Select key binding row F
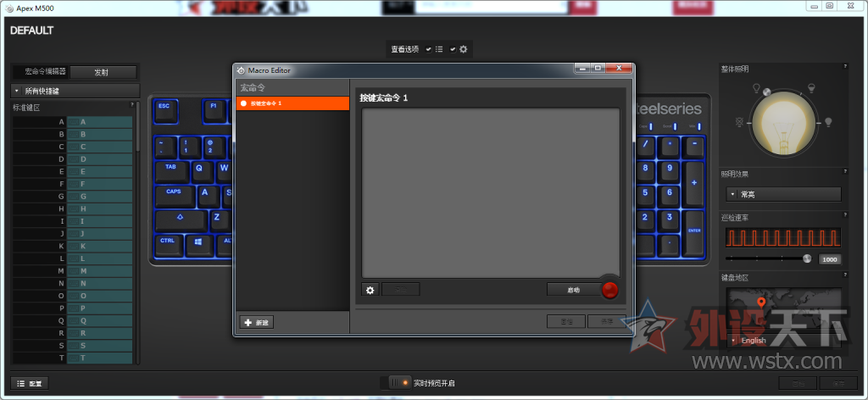This screenshot has height=400, width=868. point(73,184)
